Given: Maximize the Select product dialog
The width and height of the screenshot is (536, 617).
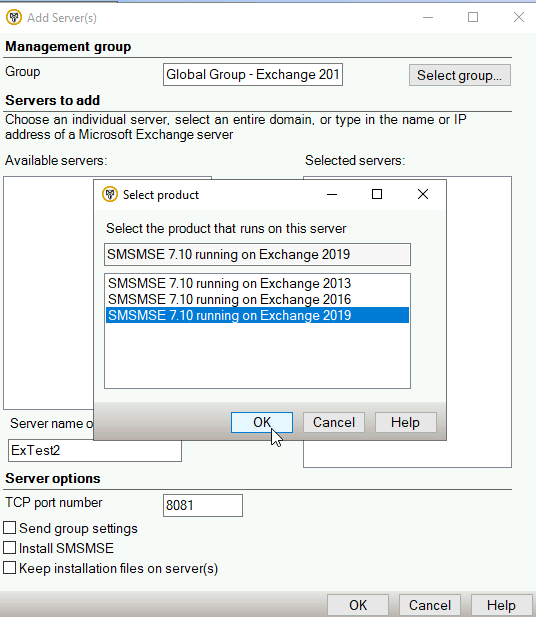Looking at the screenshot, I should pos(377,194).
